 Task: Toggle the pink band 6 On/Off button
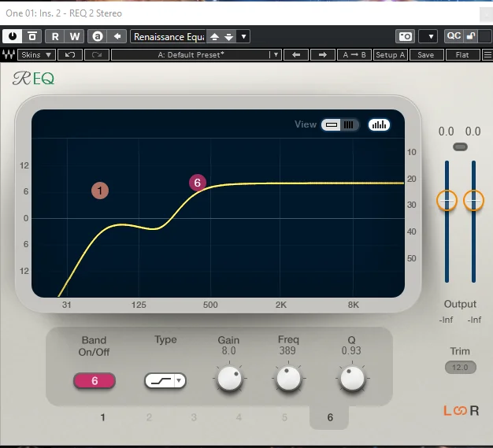[95, 381]
